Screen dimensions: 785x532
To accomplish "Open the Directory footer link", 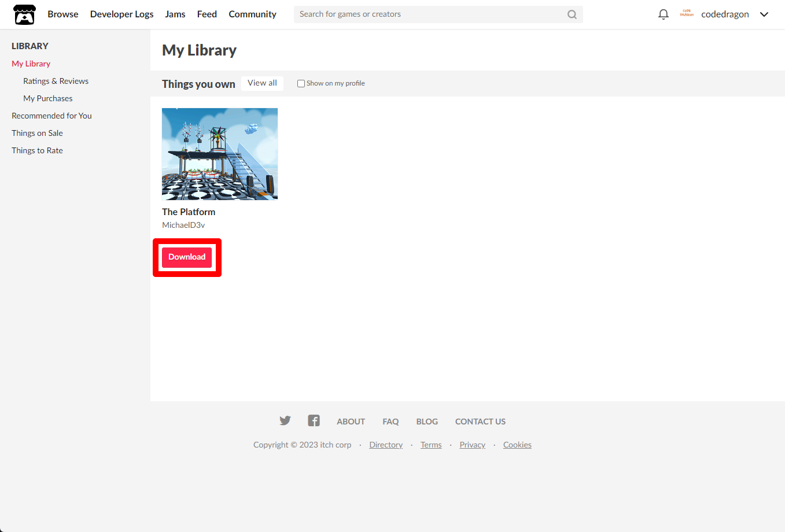I will (386, 445).
